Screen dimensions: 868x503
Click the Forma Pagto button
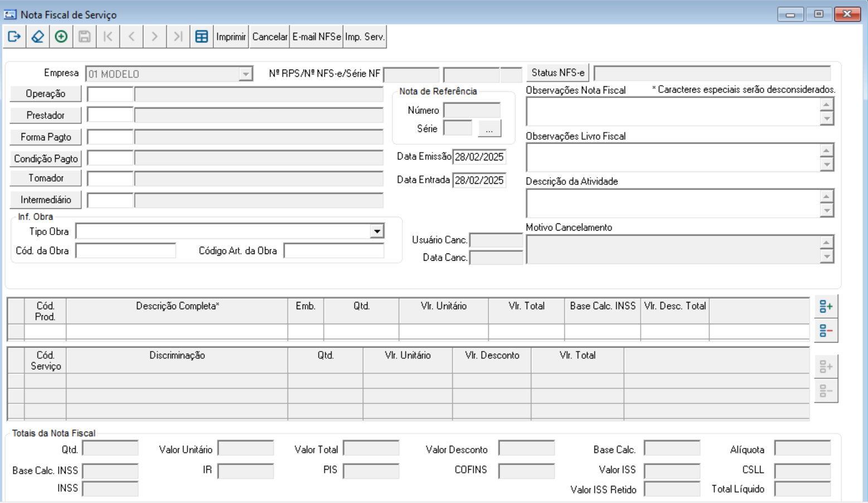coord(46,137)
